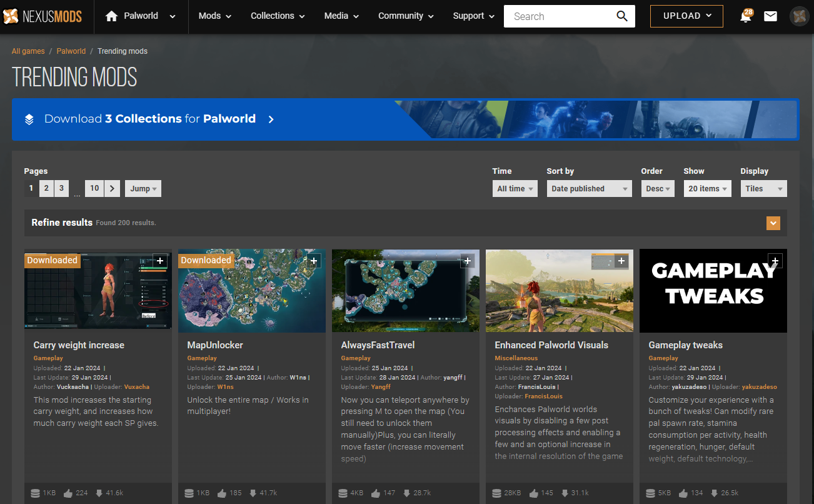Click download arrow icon for Carry weight increase
Viewport: 814px width, 504px height.
click(x=99, y=493)
